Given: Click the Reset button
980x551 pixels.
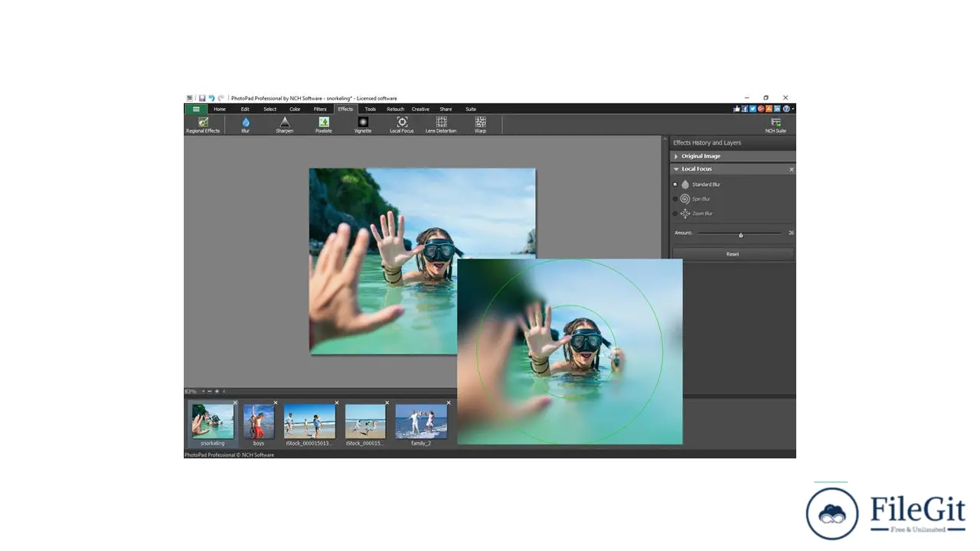Looking at the screenshot, I should [x=733, y=254].
